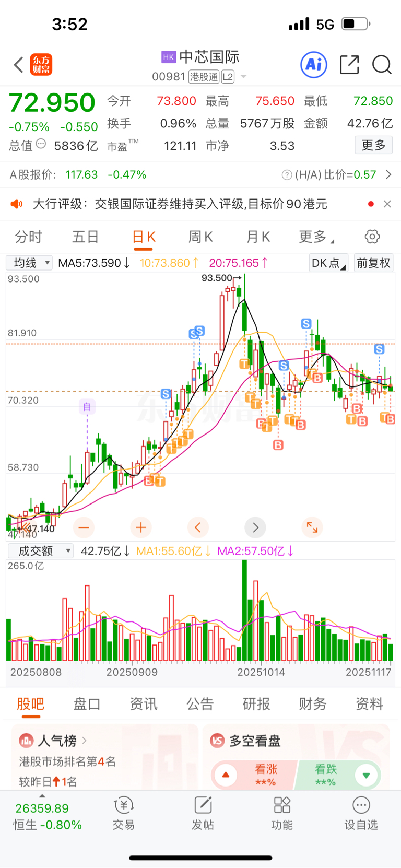The image size is (401, 868).
Task: Expand the 更多 chart period menu
Action: (x=316, y=237)
